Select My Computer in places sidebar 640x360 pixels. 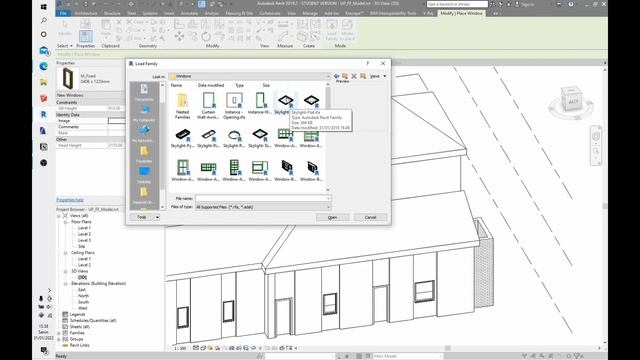coord(144,113)
